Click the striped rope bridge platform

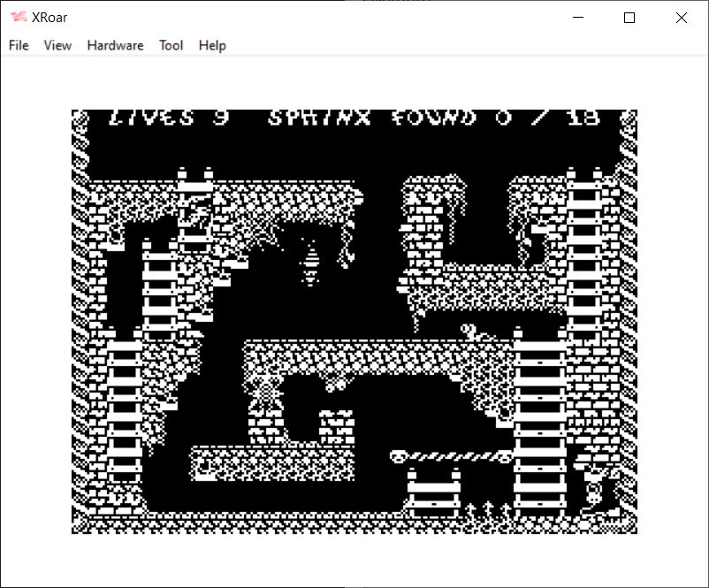point(451,456)
